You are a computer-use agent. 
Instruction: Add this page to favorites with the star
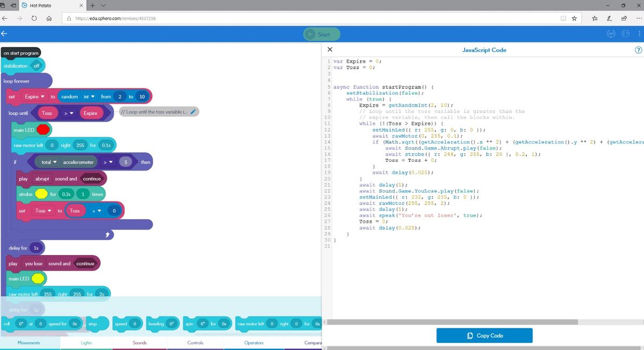coord(574,18)
